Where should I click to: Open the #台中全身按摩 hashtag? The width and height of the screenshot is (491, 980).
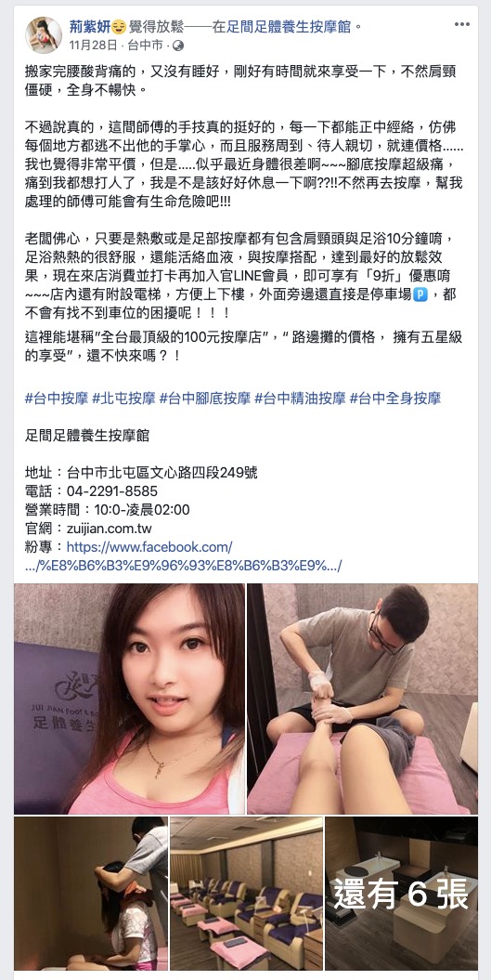pos(394,399)
